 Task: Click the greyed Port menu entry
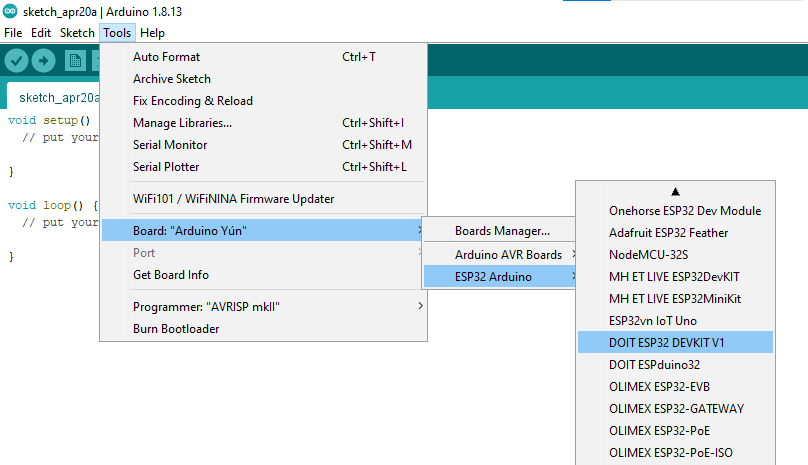point(263,253)
